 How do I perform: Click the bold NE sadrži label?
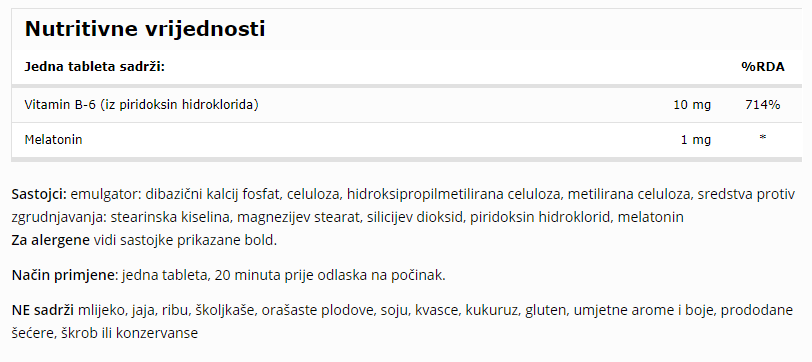[x=42, y=311]
